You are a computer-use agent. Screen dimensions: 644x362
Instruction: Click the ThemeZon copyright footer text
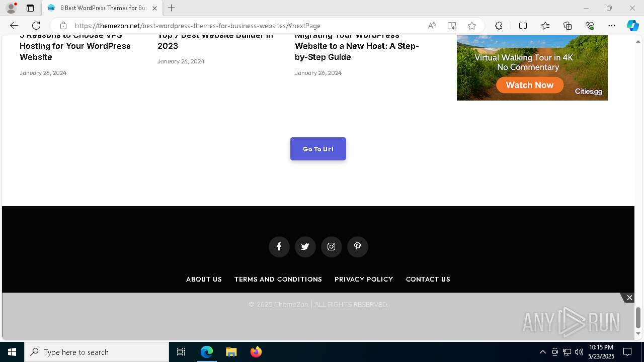click(318, 304)
